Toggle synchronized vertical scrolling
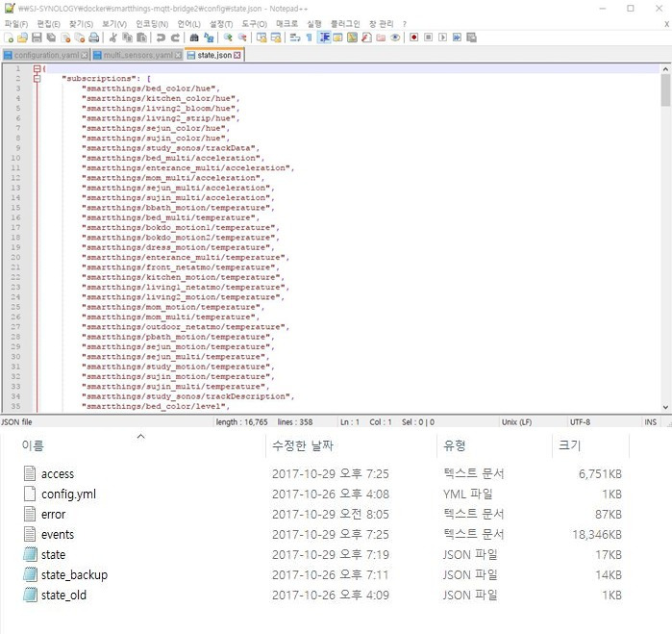Screen dimensions: 672x634 pyautogui.click(x=261, y=38)
